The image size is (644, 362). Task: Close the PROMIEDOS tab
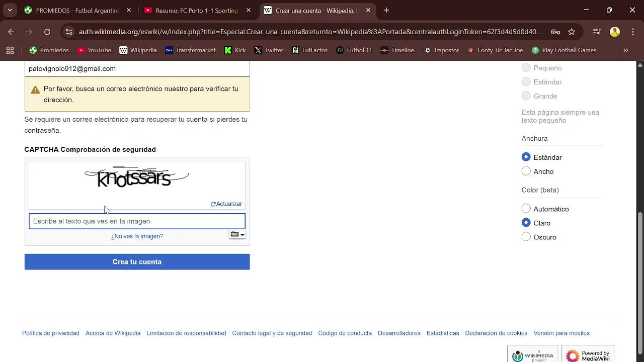click(x=129, y=10)
